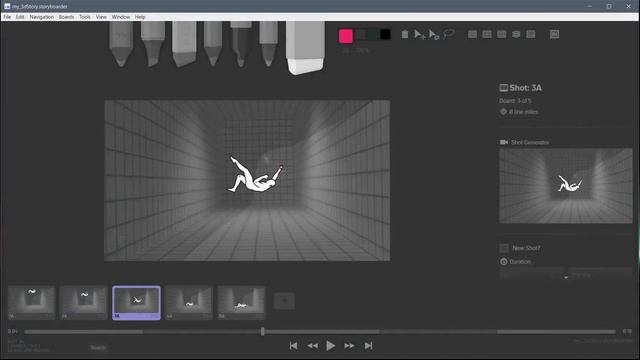Screen dimensions: 640x360
Task: Select the fifth drawing tool with notched tip
Action: pyautogui.click(x=241, y=44)
